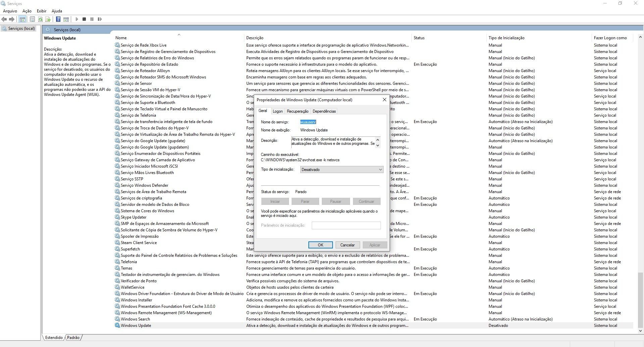Switch to the Dependências tab

324,111
